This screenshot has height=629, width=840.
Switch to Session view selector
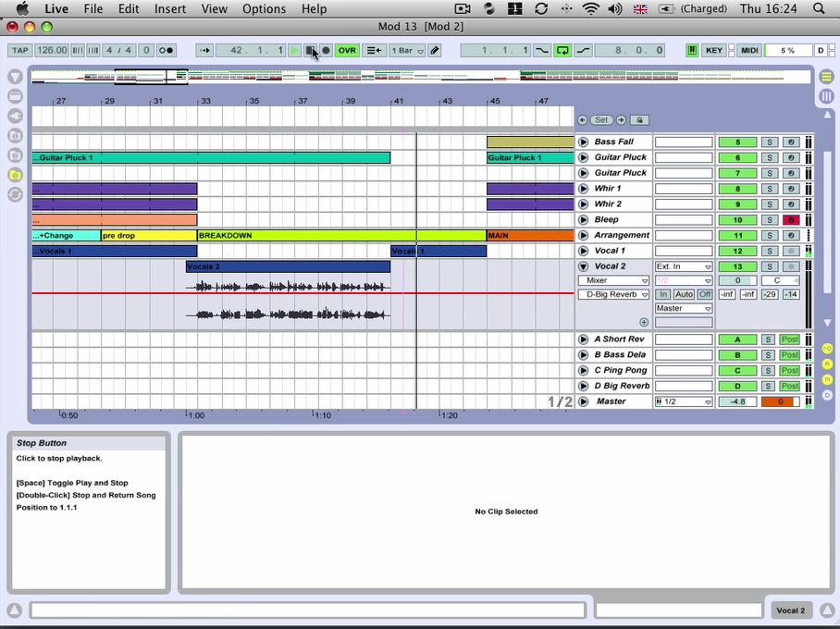point(827,96)
